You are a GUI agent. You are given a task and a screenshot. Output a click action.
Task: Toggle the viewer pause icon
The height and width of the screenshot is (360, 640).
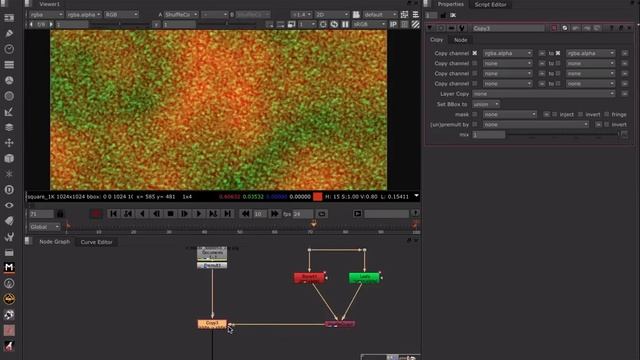coord(345,24)
